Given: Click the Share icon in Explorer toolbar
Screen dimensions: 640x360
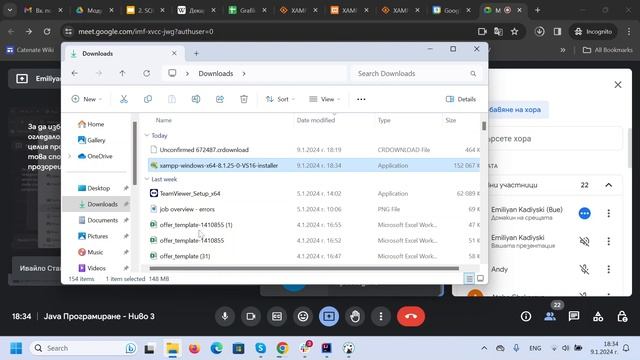Looking at the screenshot, I should point(220,99).
